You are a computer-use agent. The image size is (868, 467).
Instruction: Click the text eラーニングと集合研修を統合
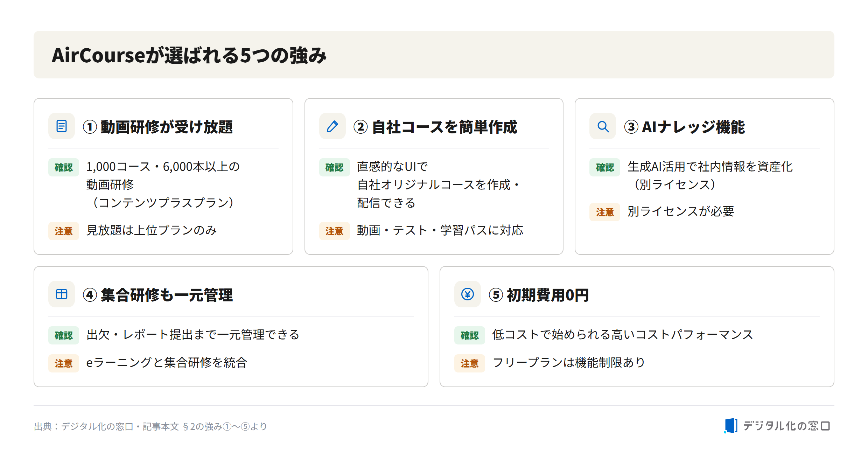167,363
